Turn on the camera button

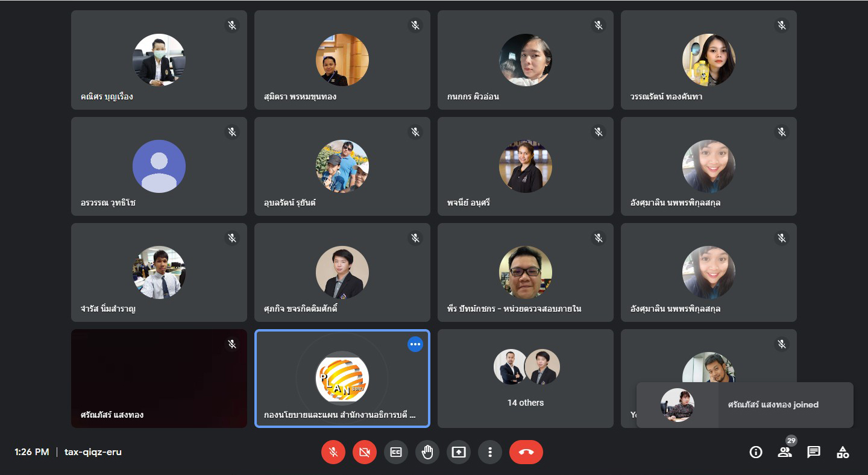[x=365, y=452]
